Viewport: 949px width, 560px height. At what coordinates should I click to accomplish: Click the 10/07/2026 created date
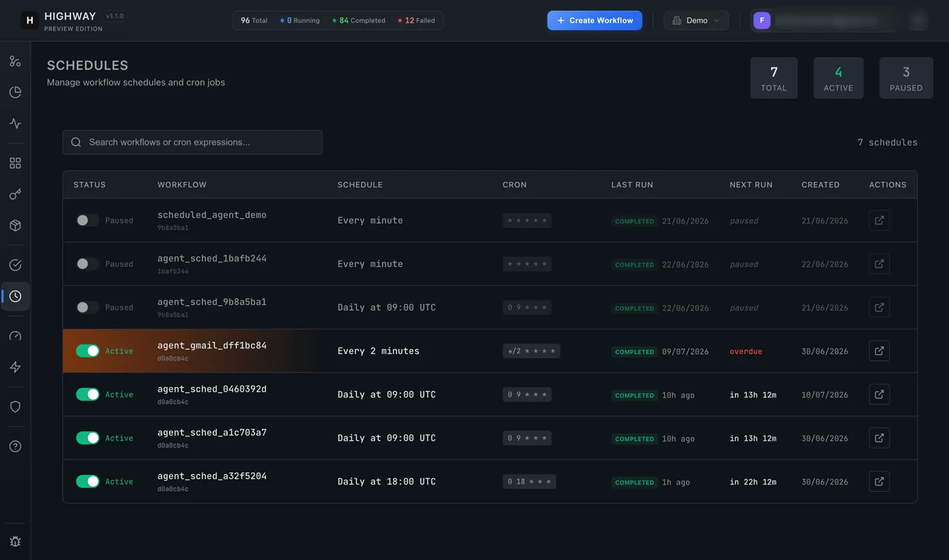click(x=824, y=395)
